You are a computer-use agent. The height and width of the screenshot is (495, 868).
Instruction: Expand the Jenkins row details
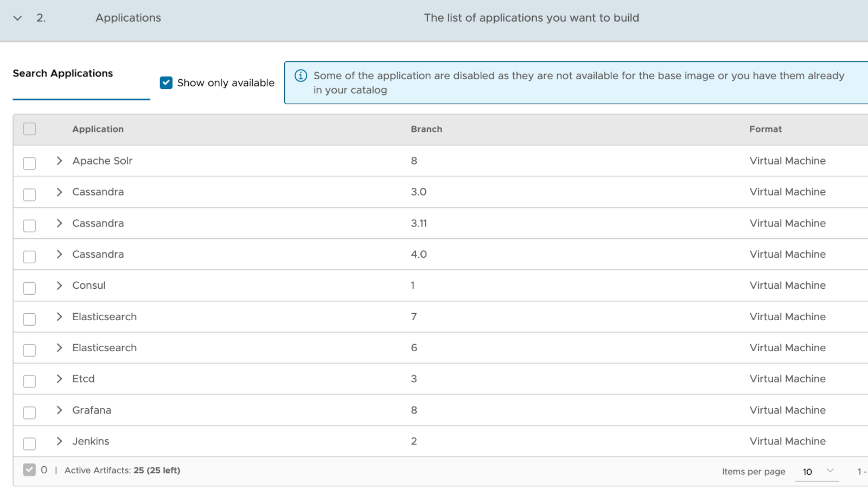(59, 441)
